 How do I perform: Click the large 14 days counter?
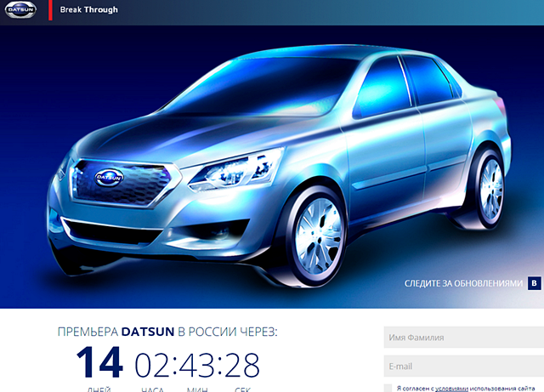100,364
